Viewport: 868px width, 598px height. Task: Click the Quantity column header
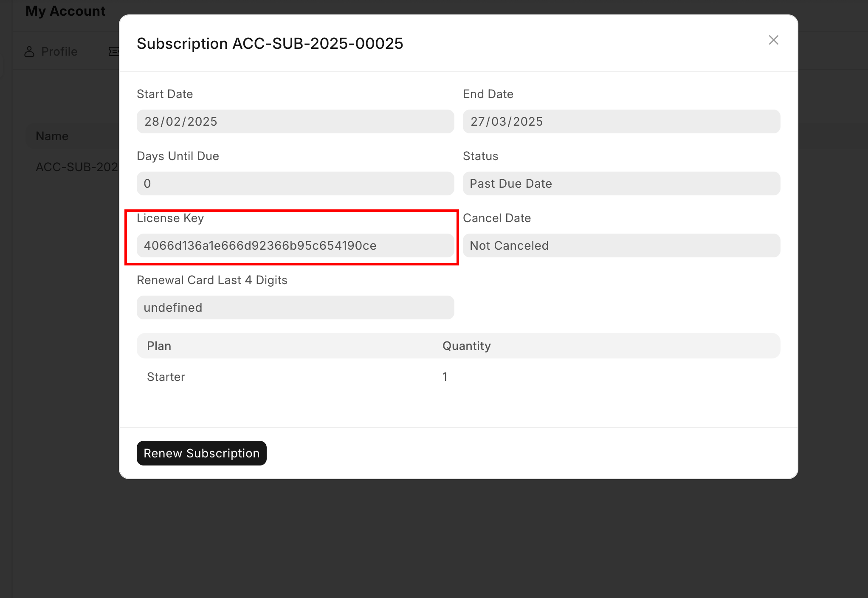click(x=466, y=346)
